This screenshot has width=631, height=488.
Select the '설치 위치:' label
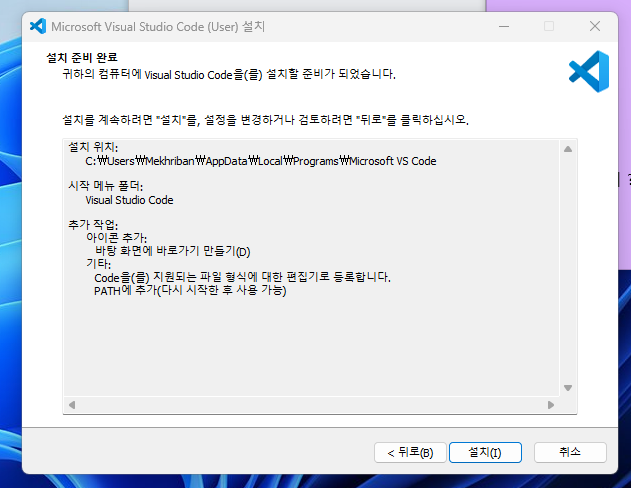pyautogui.click(x=93, y=147)
